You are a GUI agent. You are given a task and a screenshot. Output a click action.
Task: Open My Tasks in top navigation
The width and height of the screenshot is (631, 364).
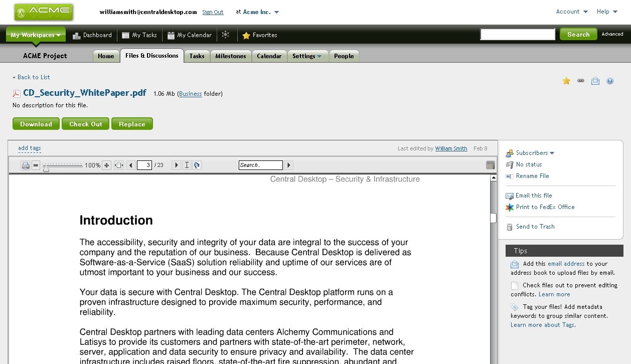139,35
